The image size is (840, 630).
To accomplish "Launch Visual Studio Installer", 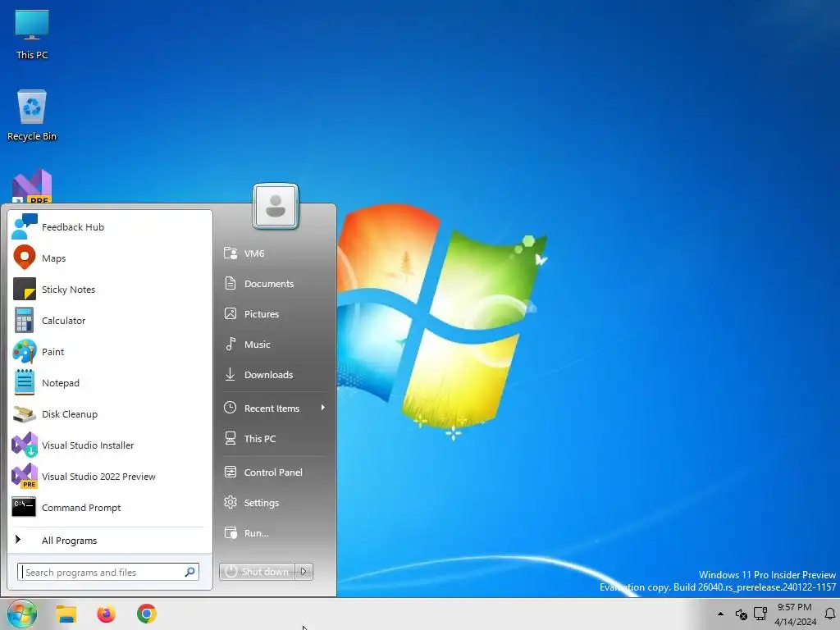I will tap(109, 445).
